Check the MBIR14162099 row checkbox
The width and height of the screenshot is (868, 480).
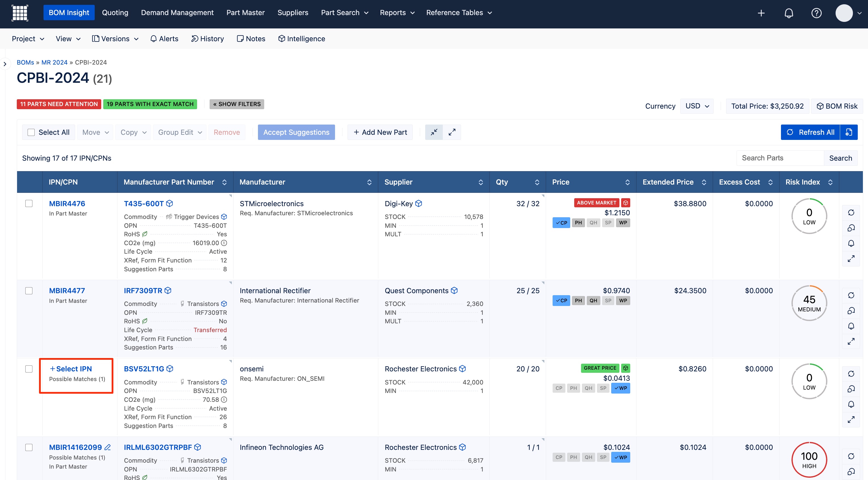tap(29, 447)
